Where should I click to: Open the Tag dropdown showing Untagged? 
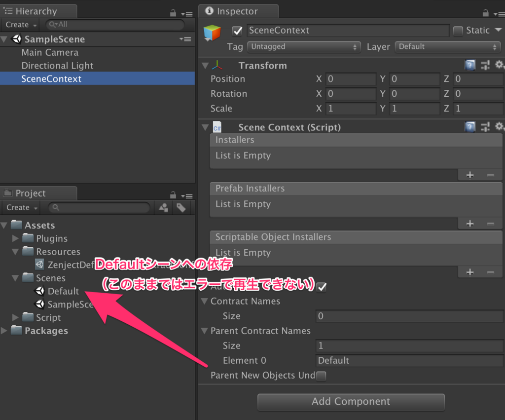(x=303, y=47)
